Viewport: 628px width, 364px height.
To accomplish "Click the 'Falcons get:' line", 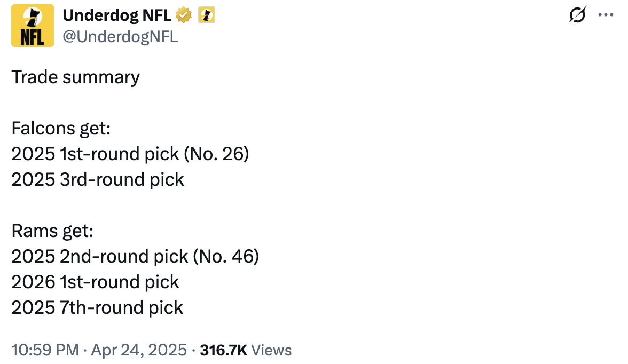I will pyautogui.click(x=61, y=129).
